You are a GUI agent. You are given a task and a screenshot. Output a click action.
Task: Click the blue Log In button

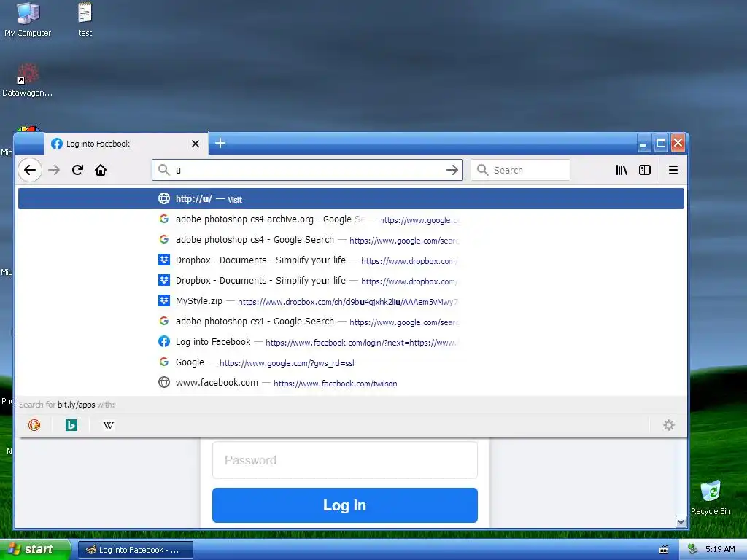pyautogui.click(x=345, y=505)
